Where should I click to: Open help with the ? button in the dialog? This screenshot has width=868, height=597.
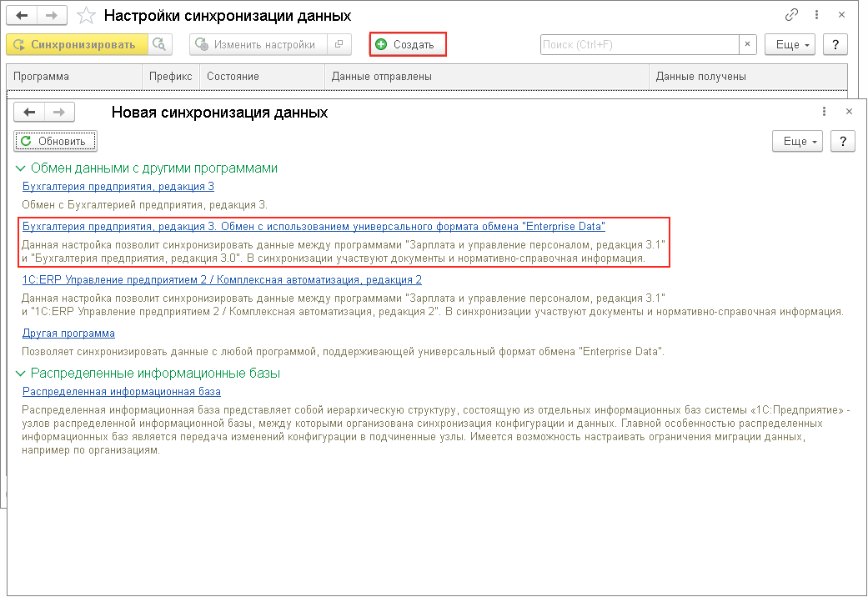(842, 142)
